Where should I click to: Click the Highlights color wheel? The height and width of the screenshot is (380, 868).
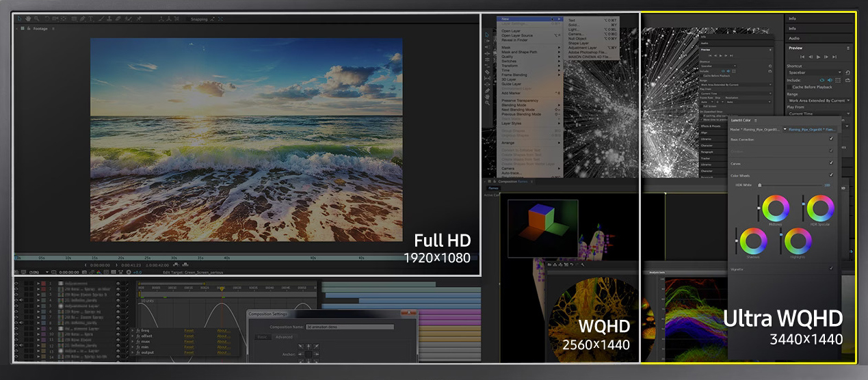(x=798, y=241)
